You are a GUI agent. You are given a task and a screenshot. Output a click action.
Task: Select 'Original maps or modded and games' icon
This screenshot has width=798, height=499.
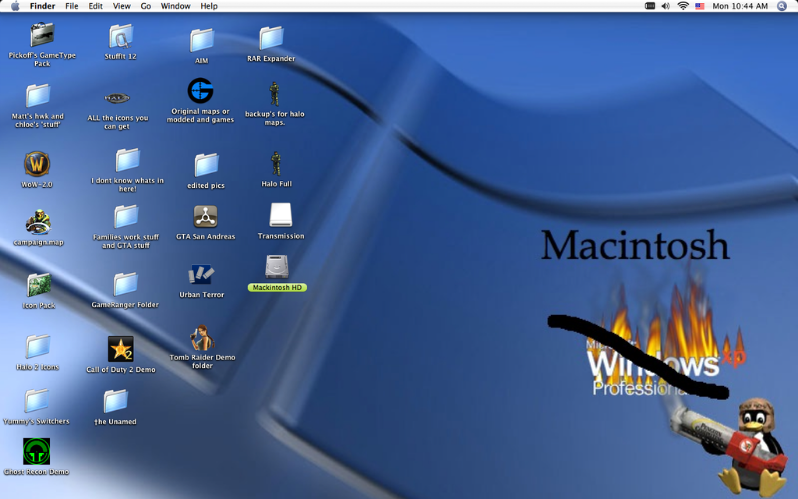201,91
